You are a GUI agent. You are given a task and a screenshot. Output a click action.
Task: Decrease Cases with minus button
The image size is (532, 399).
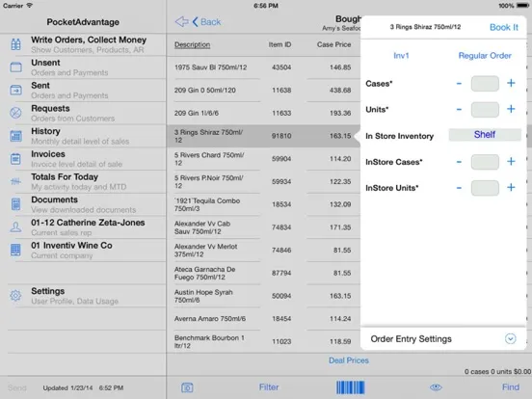pyautogui.click(x=459, y=84)
